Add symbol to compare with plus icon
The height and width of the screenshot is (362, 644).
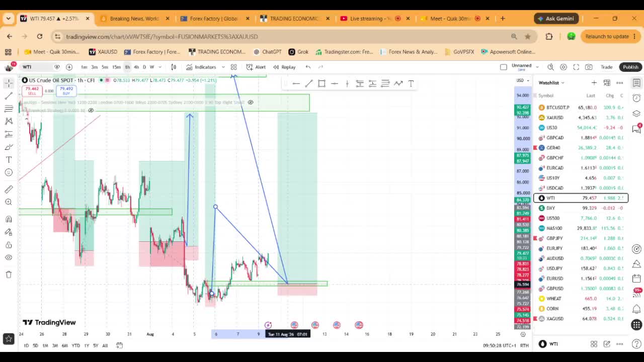coord(69,67)
